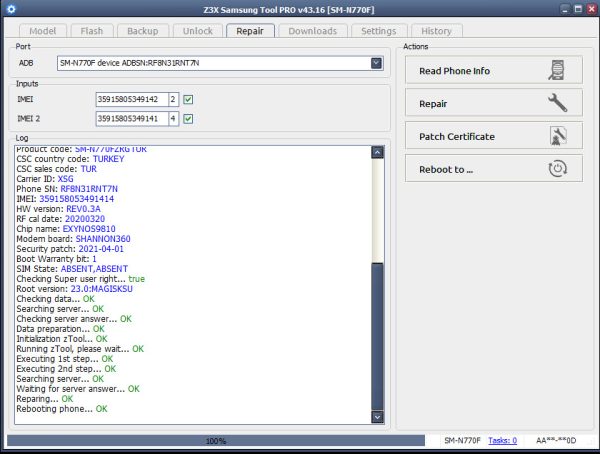Click the Reboot to power icon
This screenshot has width=600, height=454.
[558, 169]
